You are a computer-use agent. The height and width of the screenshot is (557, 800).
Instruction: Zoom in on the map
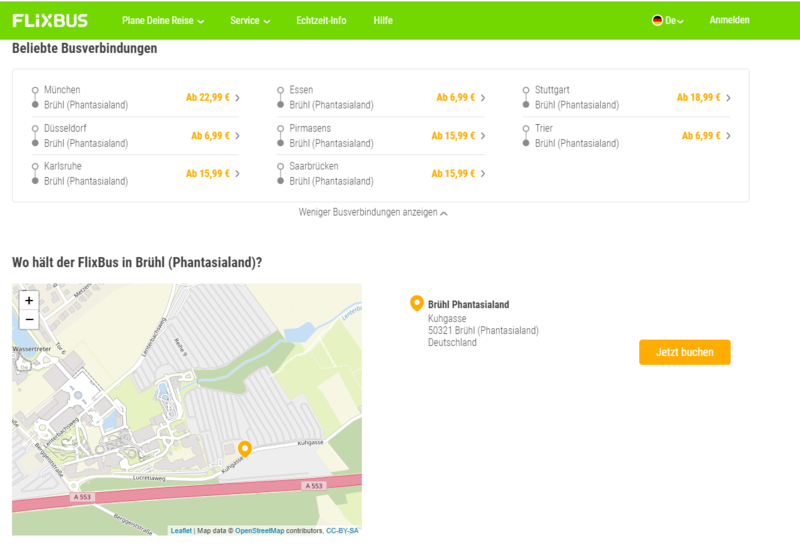[29, 300]
